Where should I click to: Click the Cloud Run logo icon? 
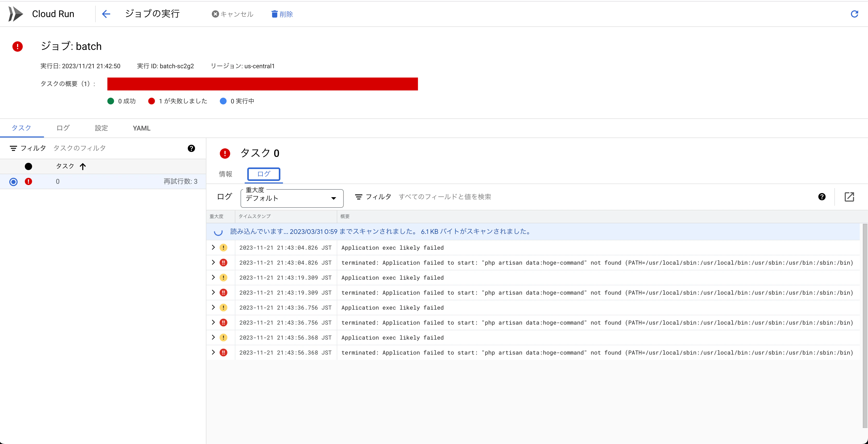tap(16, 14)
